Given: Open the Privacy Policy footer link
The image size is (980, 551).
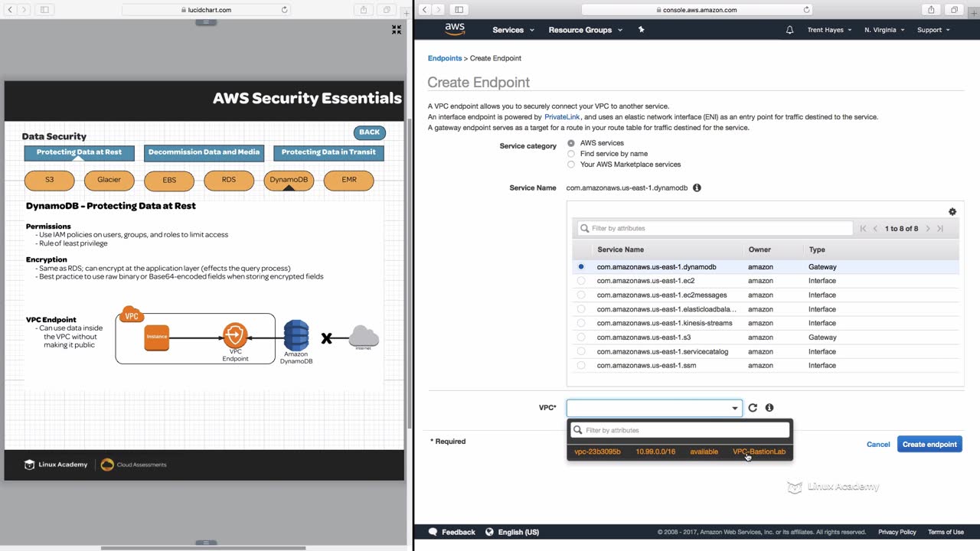Looking at the screenshot, I should click(x=897, y=532).
